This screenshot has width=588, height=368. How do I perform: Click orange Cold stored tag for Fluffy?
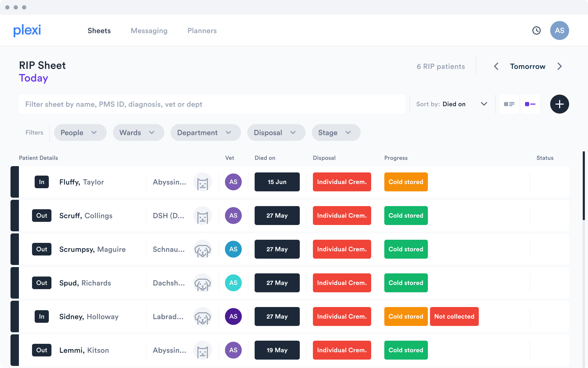coord(406,182)
